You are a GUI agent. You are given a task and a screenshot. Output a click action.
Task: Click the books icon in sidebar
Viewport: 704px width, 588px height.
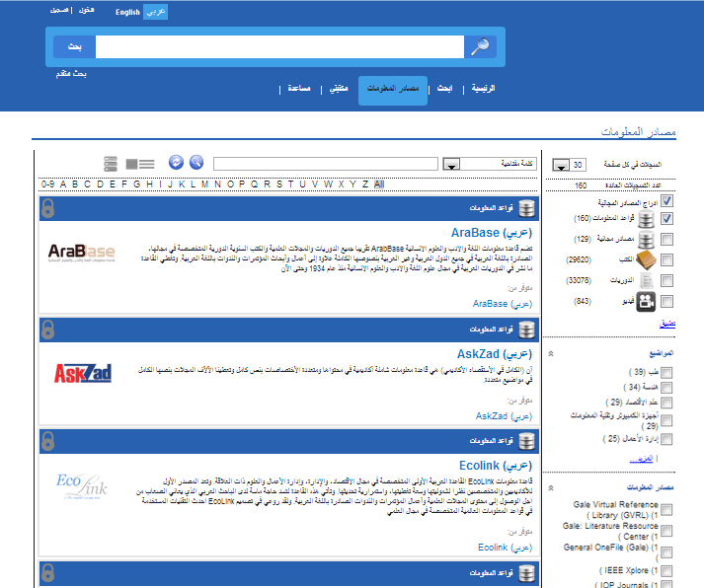(646, 260)
